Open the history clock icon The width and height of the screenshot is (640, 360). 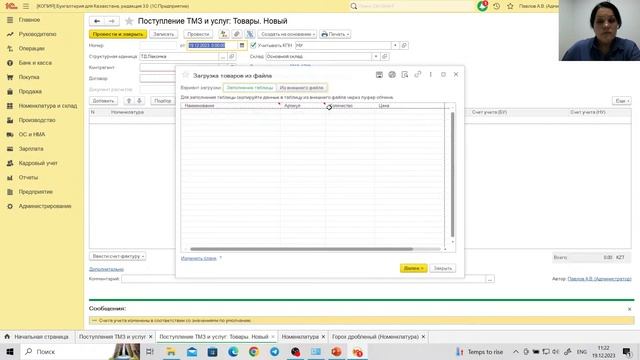pos(496,6)
